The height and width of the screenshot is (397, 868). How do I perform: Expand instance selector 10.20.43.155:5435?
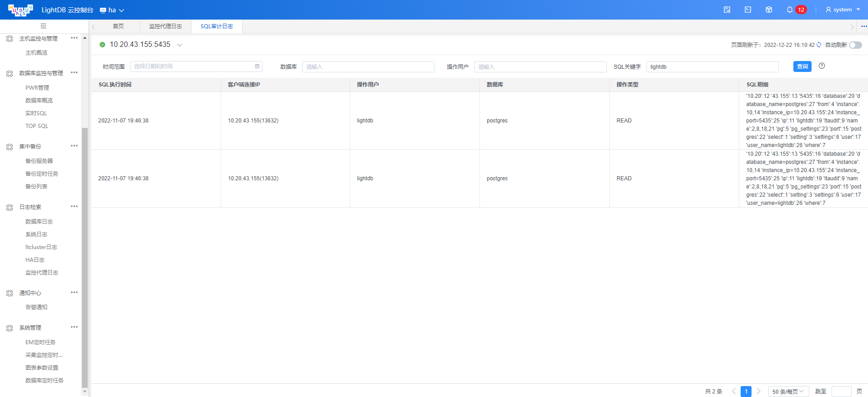tap(180, 45)
